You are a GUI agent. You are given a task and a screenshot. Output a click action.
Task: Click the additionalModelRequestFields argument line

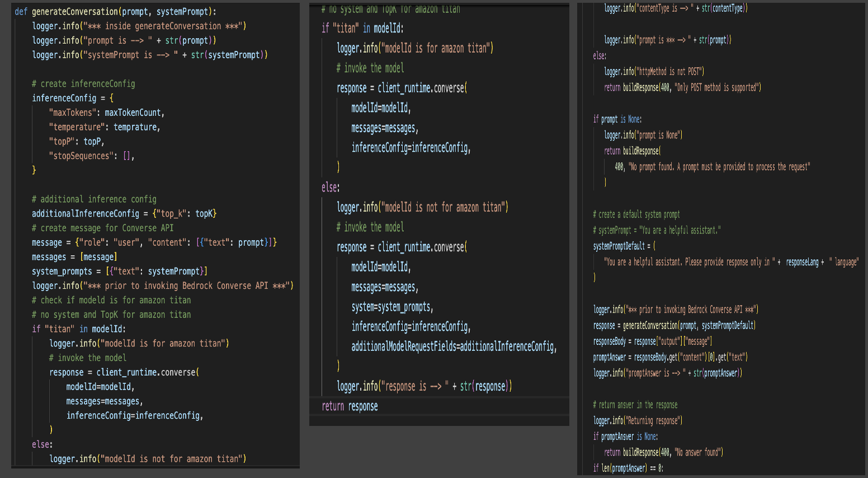click(454, 346)
